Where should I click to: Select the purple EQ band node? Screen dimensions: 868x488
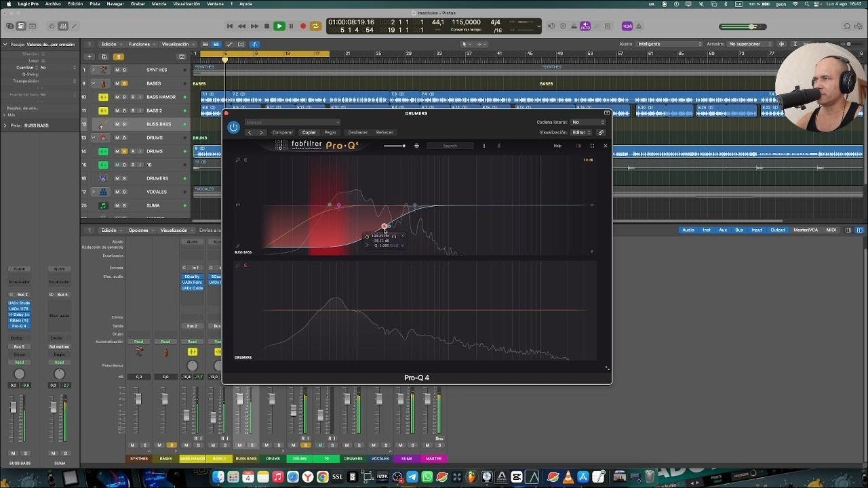pyautogui.click(x=339, y=205)
